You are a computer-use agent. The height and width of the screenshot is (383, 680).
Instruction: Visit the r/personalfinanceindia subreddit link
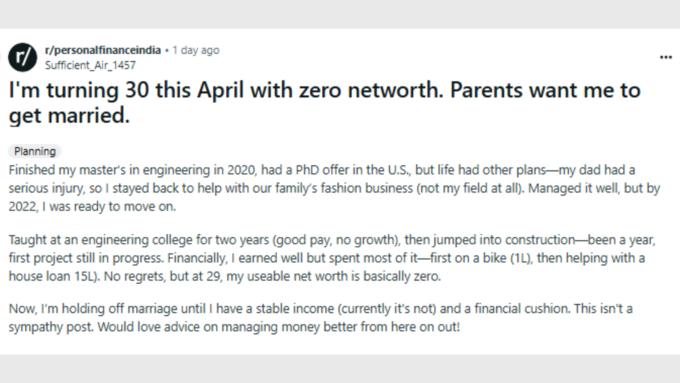coord(103,50)
